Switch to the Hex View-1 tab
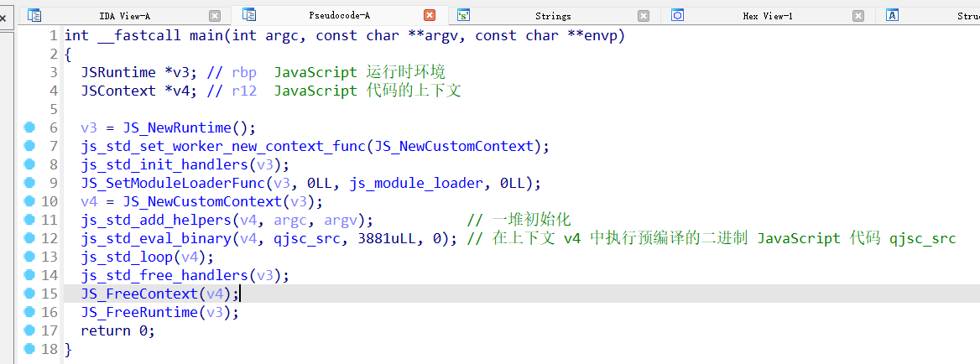Image resolution: width=980 pixels, height=364 pixels. [768, 16]
